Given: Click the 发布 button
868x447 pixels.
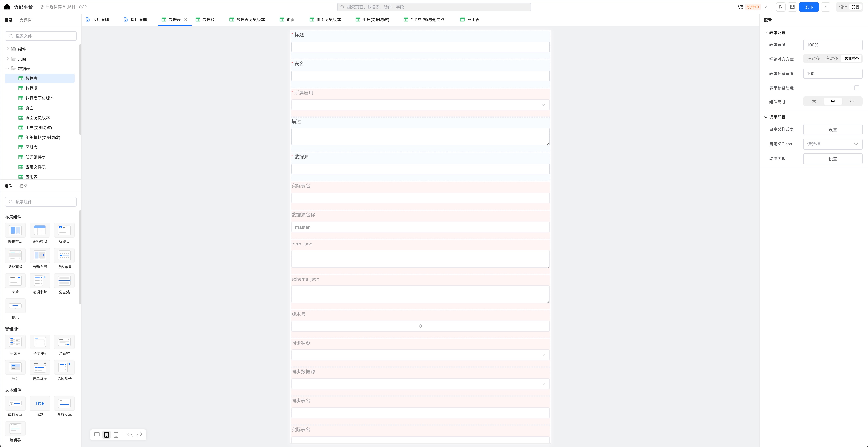Looking at the screenshot, I should coord(809,7).
